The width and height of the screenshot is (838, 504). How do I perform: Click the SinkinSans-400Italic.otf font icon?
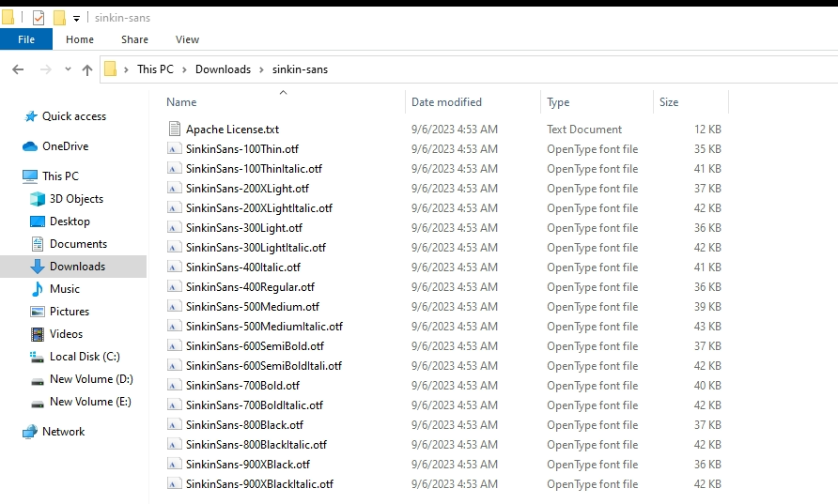click(x=174, y=267)
